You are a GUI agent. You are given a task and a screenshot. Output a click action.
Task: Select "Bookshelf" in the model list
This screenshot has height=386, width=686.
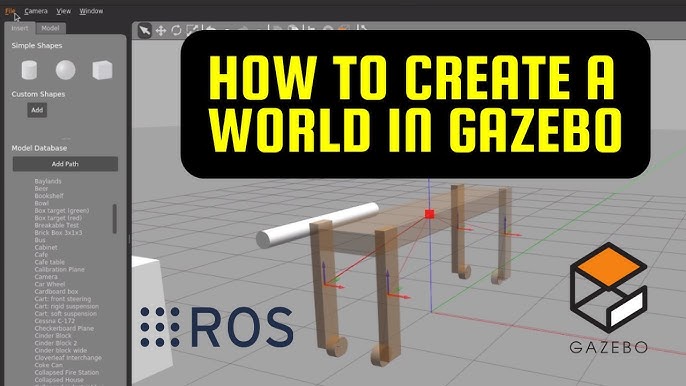point(49,196)
